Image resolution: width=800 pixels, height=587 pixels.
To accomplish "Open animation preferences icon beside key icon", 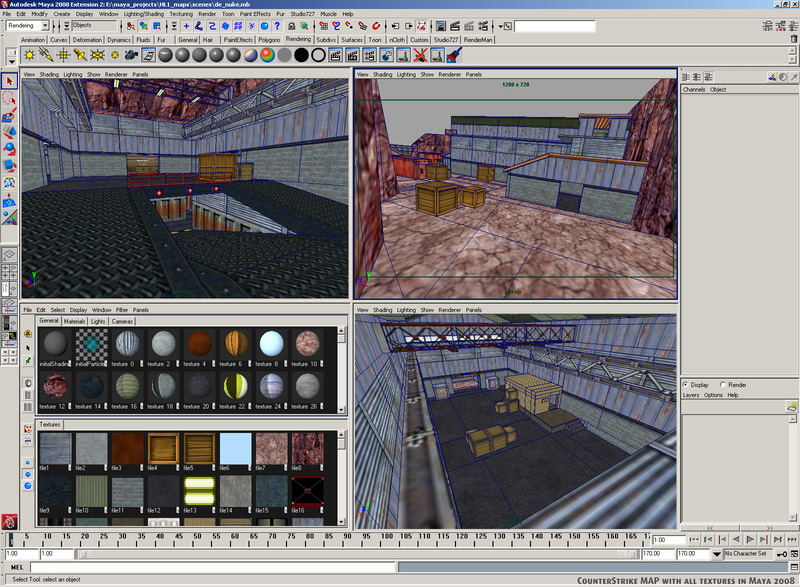I will tap(794, 554).
